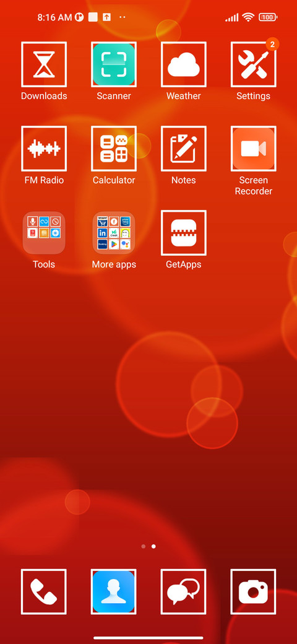The width and height of the screenshot is (297, 644).
Task: Open the Phone dialer in dock
Action: [x=44, y=592]
